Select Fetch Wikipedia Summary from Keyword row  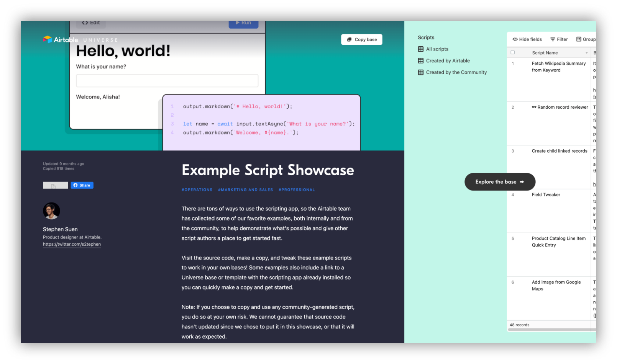point(551,79)
